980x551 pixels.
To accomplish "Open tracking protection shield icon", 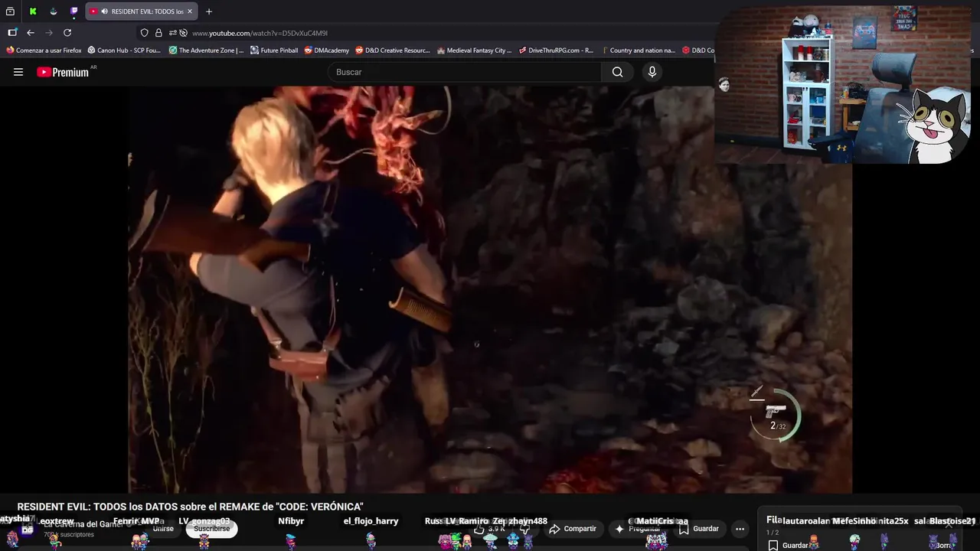I will pos(145,33).
